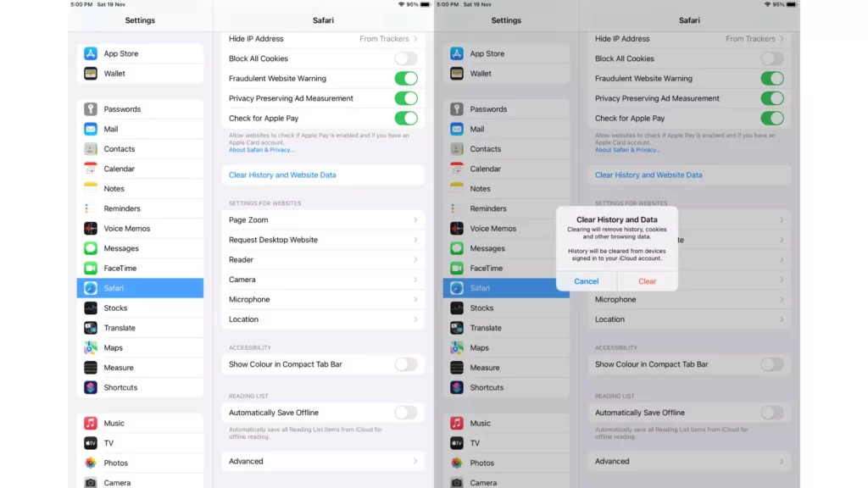
Task: Open Camera app icon in left screen sidebar
Action: pyautogui.click(x=90, y=482)
